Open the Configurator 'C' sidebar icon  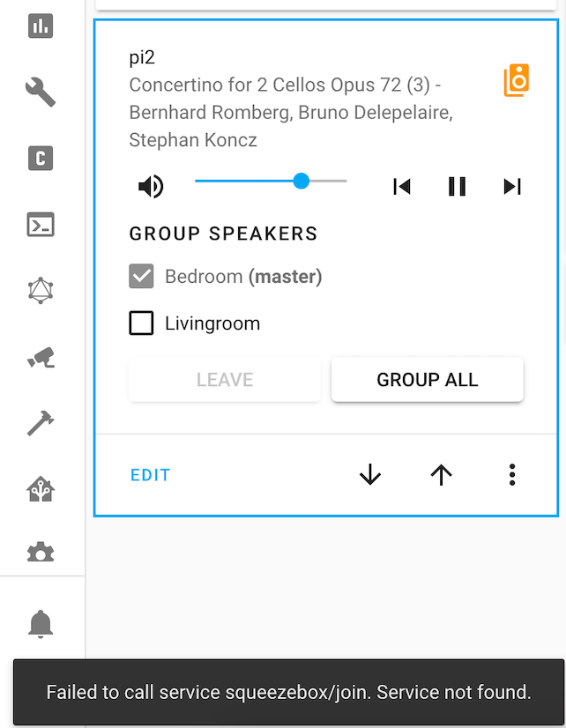40,159
